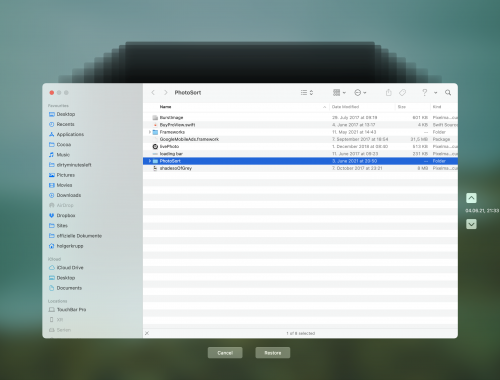Viewport: 500px width, 380px height.
Task: Open Movies in the sidebar
Action: [64, 185]
